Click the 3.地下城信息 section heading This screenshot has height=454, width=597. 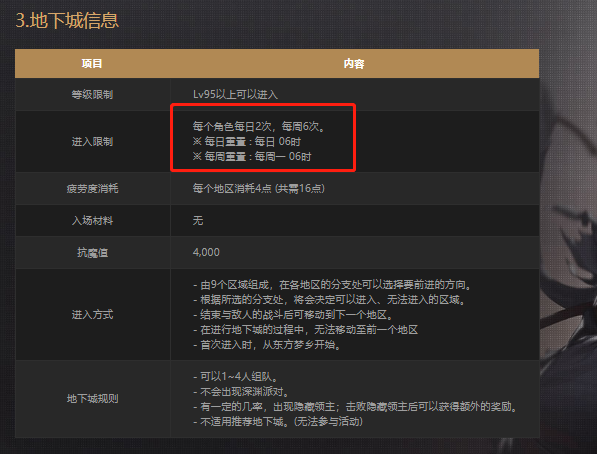[x=67, y=20]
